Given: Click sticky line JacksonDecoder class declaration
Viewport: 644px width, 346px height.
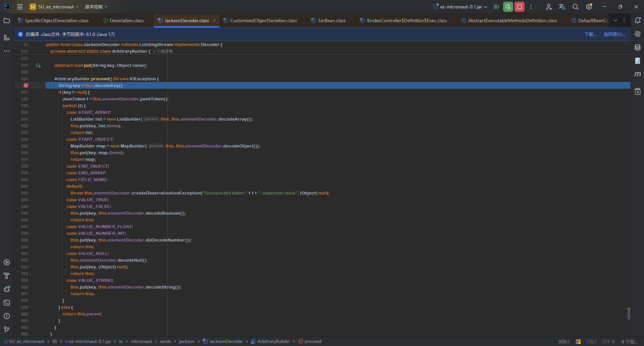Looking at the screenshot, I should (134, 44).
